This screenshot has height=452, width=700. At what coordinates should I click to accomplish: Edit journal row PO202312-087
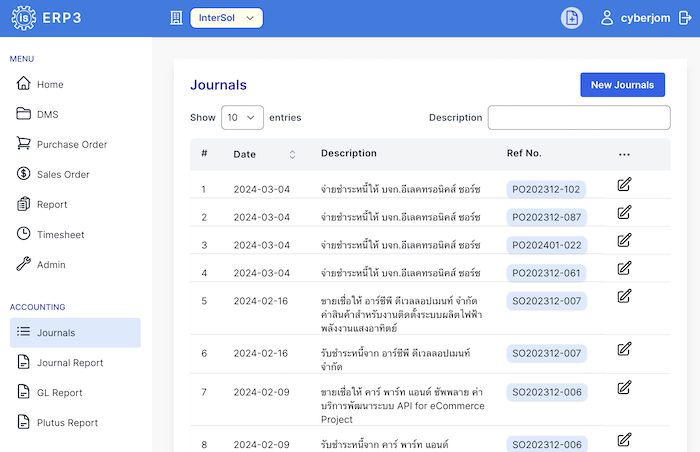click(x=624, y=212)
